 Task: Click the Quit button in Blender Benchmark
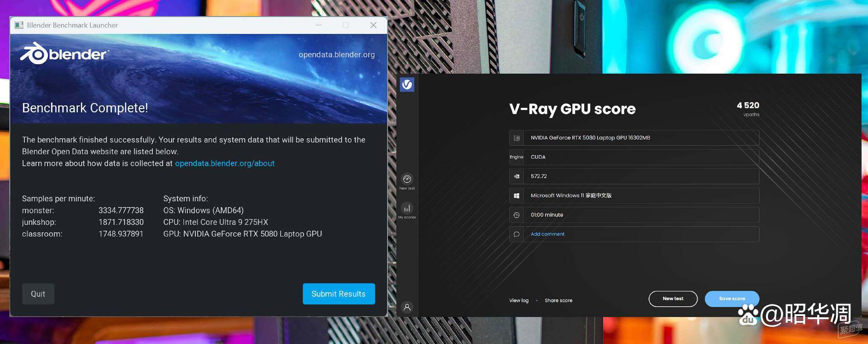click(38, 294)
